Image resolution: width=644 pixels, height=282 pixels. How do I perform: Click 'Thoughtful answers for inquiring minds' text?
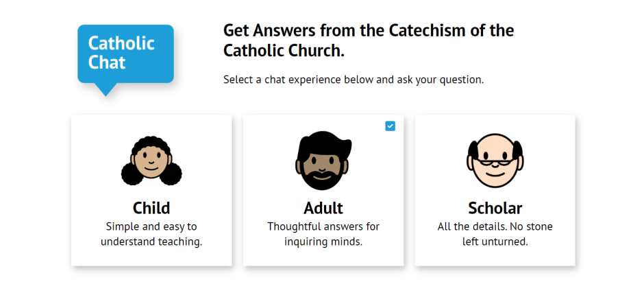[323, 234]
